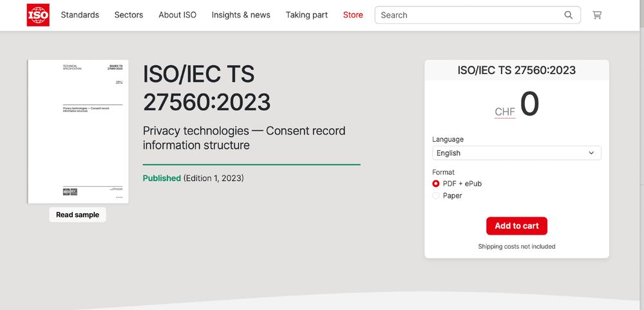644x310 pixels.
Task: Click the ISO/IEC TS 27560:2023 page heading
Action: coord(207,88)
